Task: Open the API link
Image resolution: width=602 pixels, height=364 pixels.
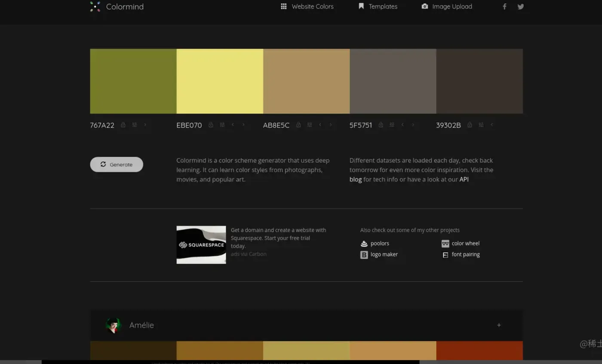Action: point(464,180)
